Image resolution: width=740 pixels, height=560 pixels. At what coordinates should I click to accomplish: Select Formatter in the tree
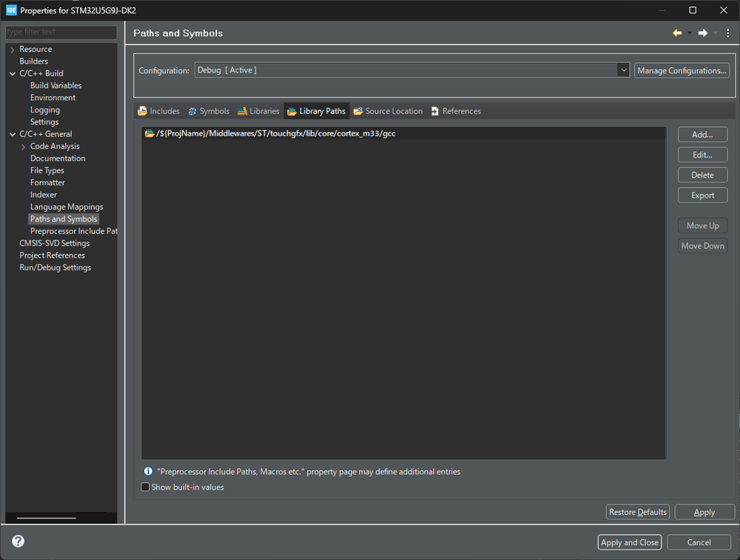pyautogui.click(x=47, y=182)
